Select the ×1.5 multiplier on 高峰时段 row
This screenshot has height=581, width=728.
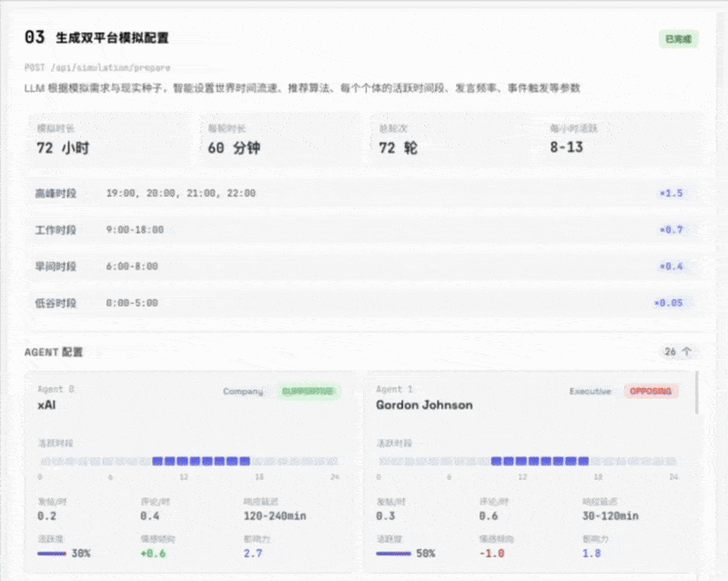(673, 193)
